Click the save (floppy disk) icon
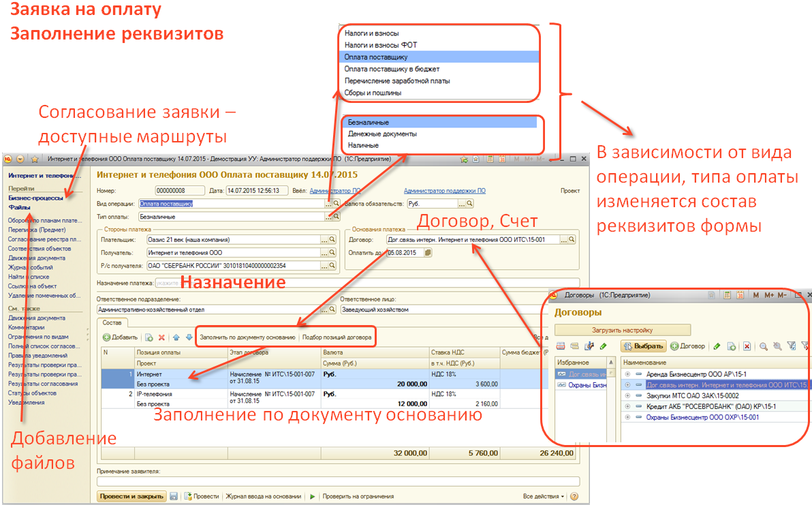 point(174,497)
